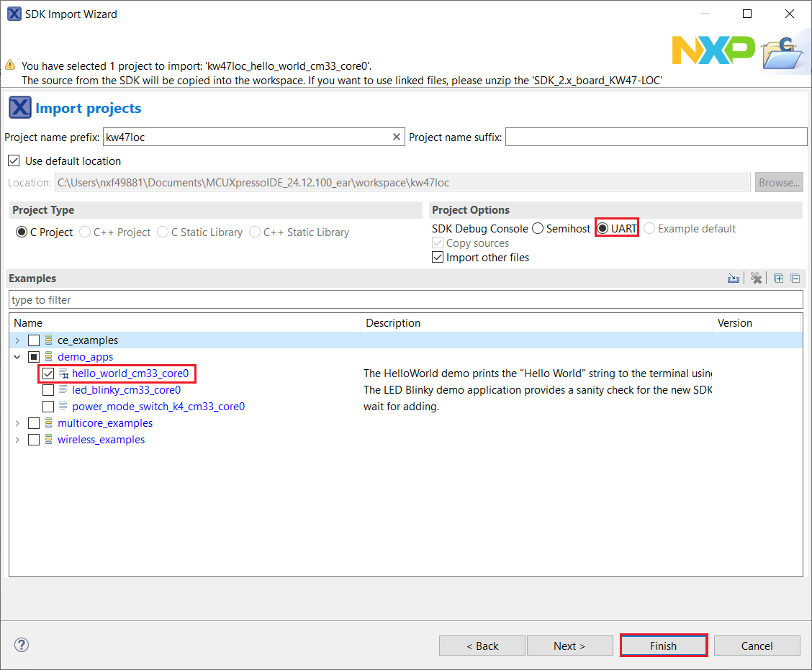Expand the ce_examples tree node
812x670 pixels.
pyautogui.click(x=17, y=340)
